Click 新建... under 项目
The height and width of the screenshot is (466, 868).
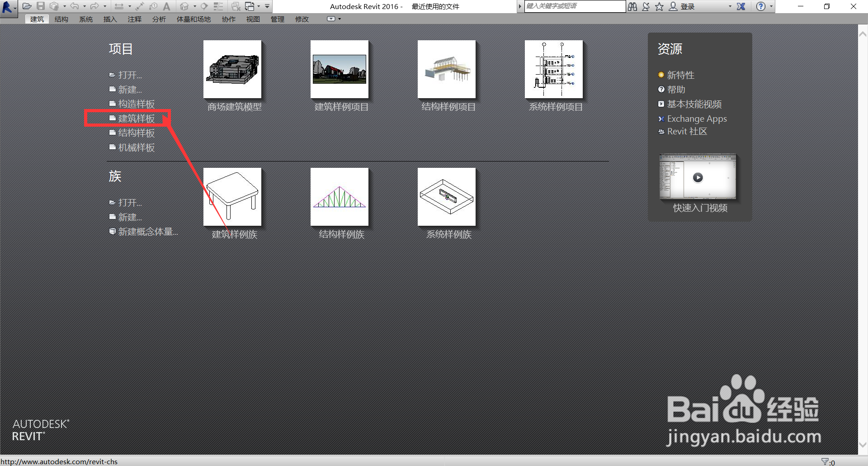[126, 90]
